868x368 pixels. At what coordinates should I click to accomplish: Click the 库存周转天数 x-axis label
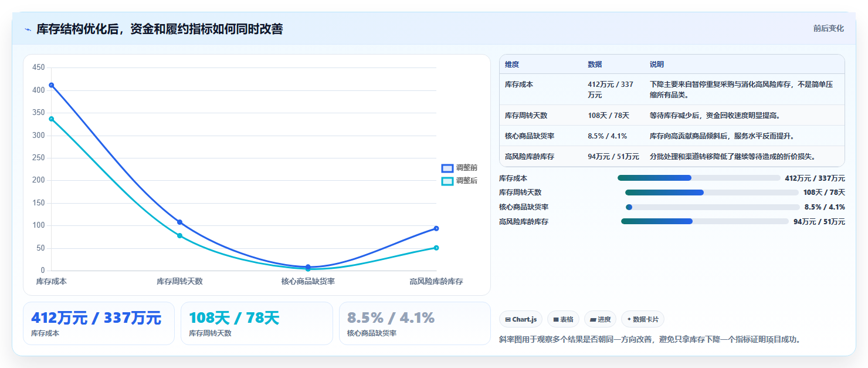point(179,282)
